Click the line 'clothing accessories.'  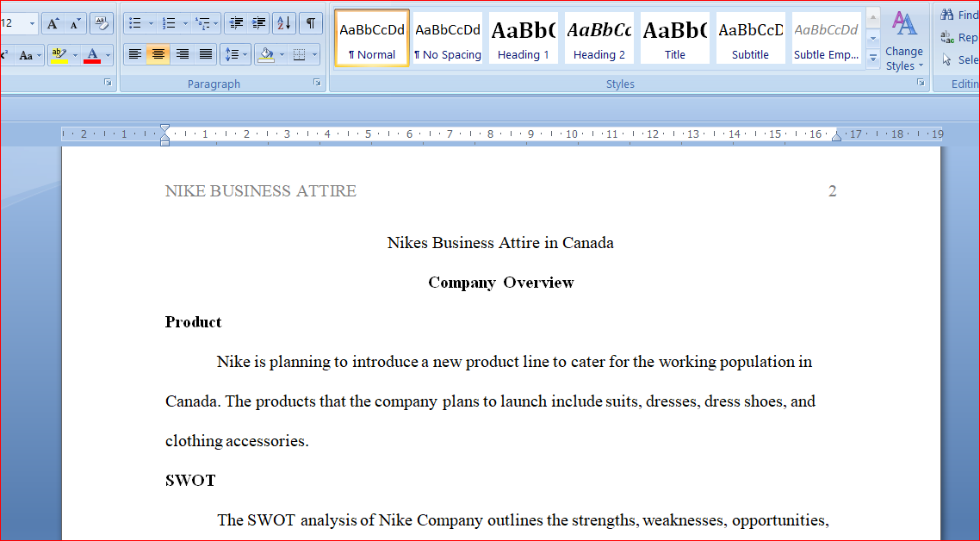[237, 441]
